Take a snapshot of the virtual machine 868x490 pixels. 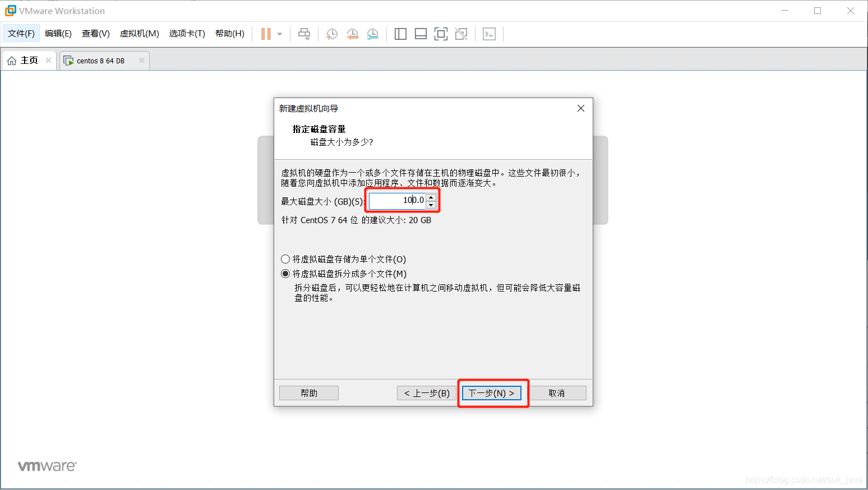click(332, 34)
